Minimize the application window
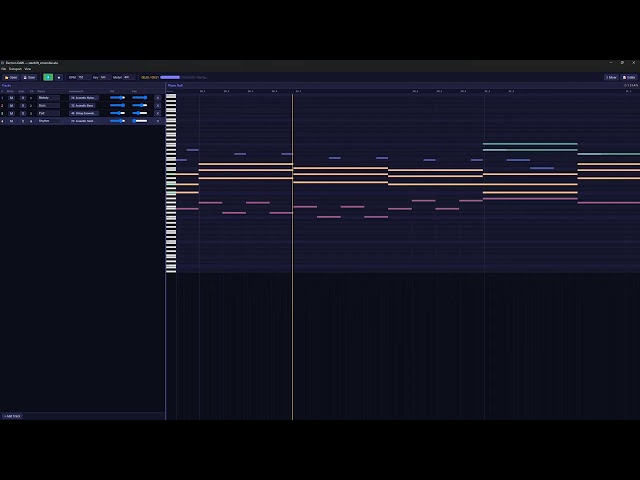 (x=611, y=63)
